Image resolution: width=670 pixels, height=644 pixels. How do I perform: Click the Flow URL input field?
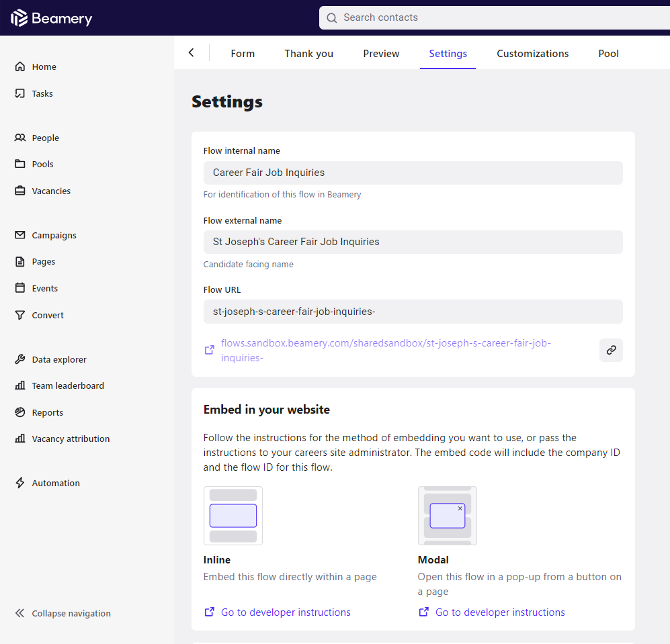coord(413,312)
